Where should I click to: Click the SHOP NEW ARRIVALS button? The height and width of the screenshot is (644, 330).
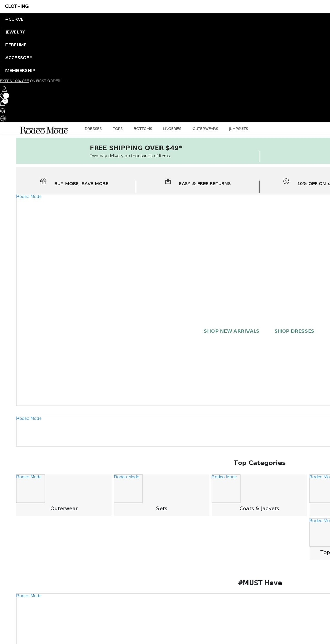[231, 331]
